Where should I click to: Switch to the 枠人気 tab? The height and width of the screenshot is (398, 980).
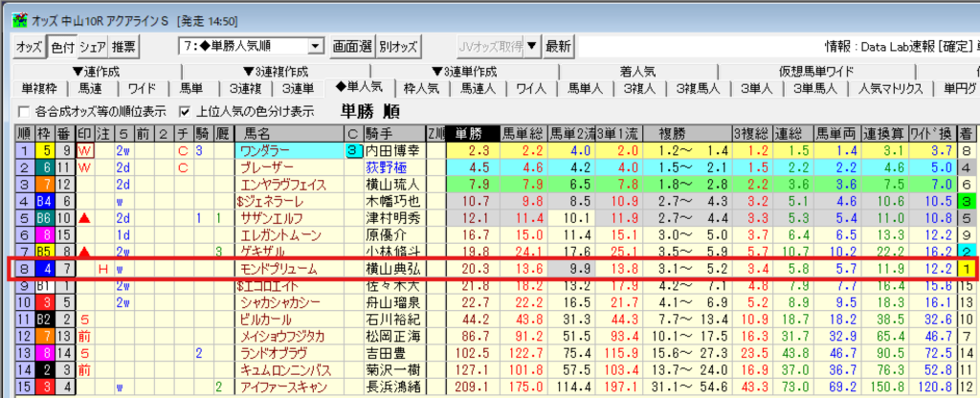click(x=422, y=88)
